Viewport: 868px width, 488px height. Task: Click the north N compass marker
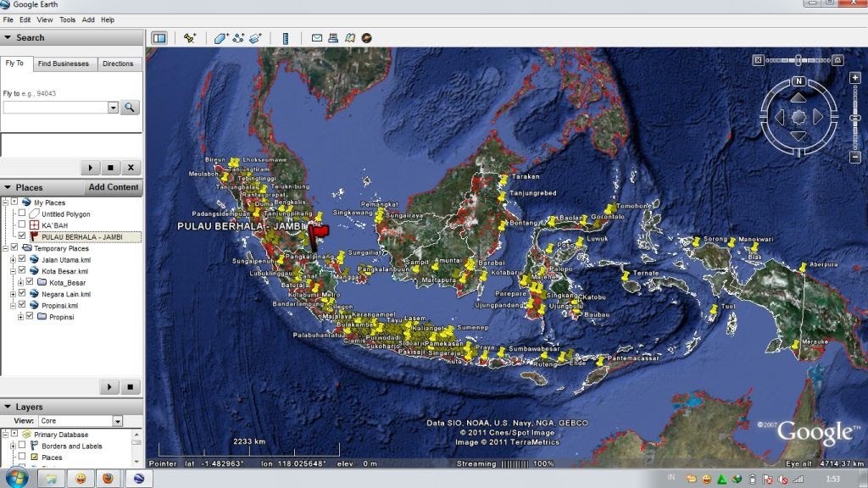[x=798, y=80]
